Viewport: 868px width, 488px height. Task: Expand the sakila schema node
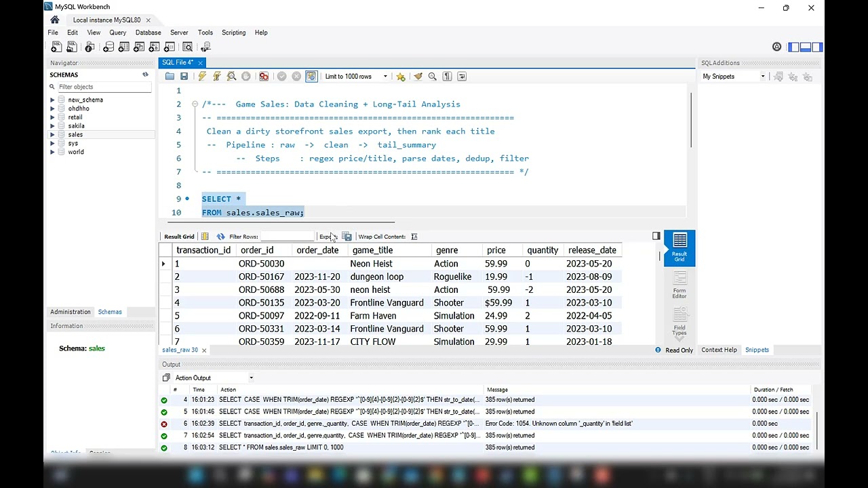point(52,126)
